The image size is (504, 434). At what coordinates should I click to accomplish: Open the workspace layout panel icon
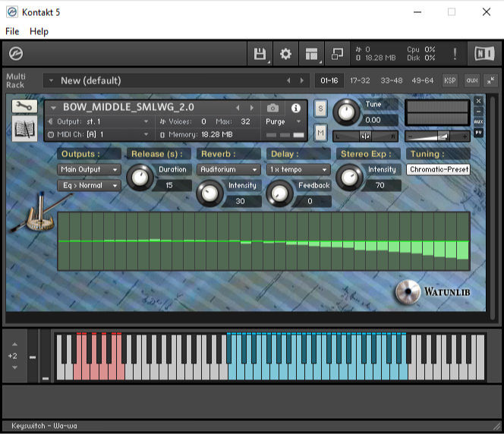point(311,54)
